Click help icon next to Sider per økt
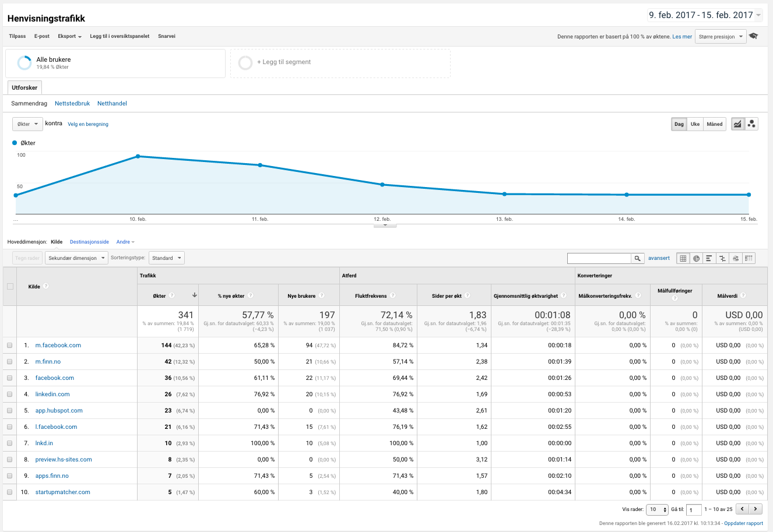Viewport: 773px width, 532px height. 468,295
